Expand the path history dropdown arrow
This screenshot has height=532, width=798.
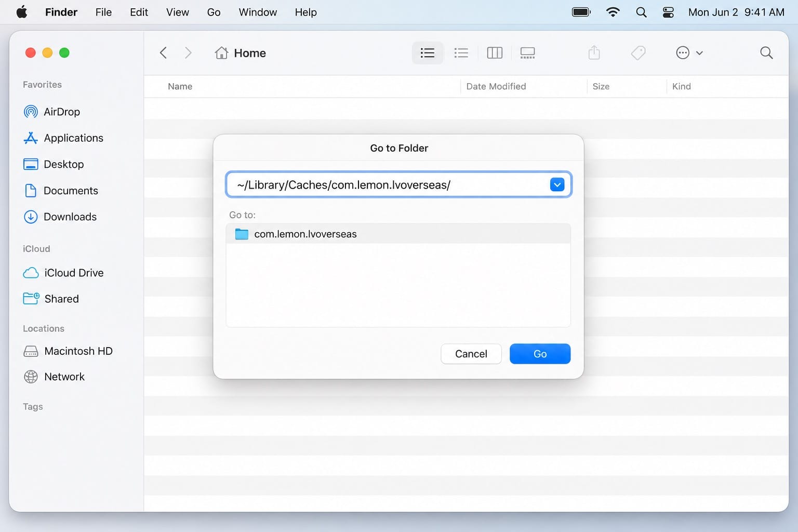click(557, 184)
